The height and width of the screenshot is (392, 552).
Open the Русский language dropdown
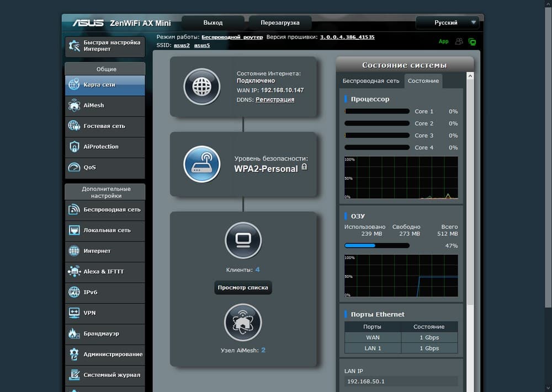tap(447, 23)
